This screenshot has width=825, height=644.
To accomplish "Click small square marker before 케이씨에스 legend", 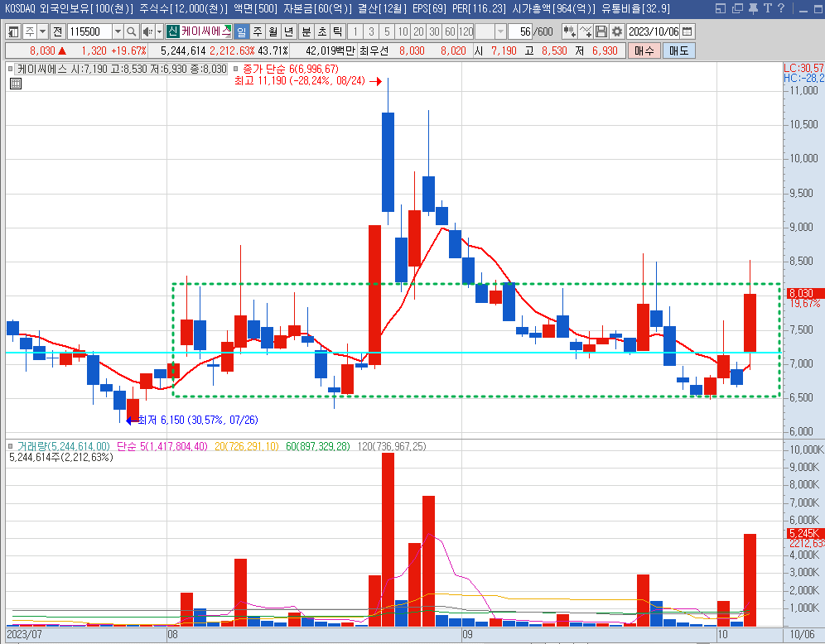I will click(11, 69).
